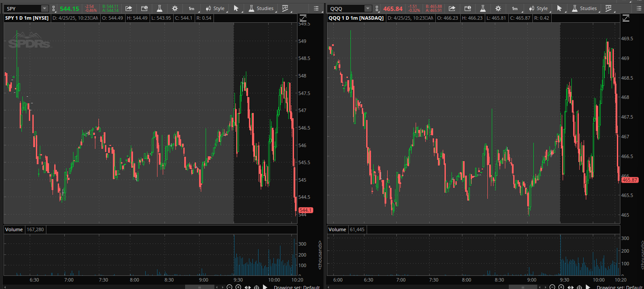Open SPY chart settings gear
This screenshot has width=644, height=289.
pyautogui.click(x=175, y=8)
